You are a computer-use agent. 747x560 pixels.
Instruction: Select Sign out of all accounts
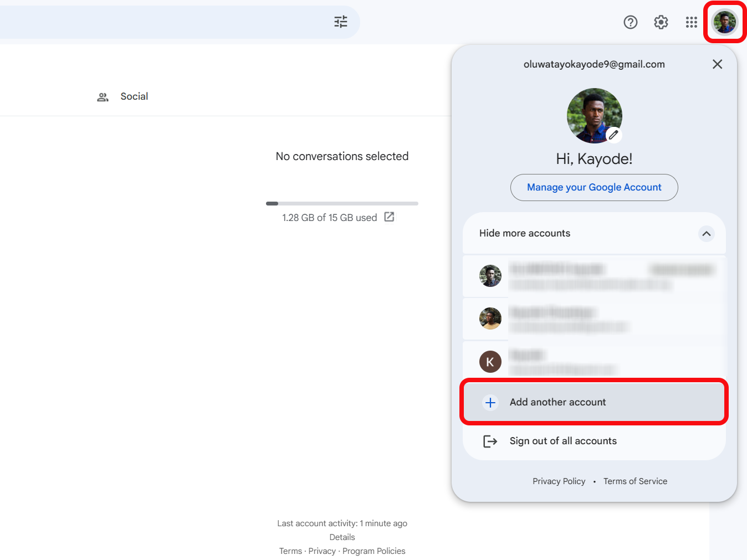[594, 441]
